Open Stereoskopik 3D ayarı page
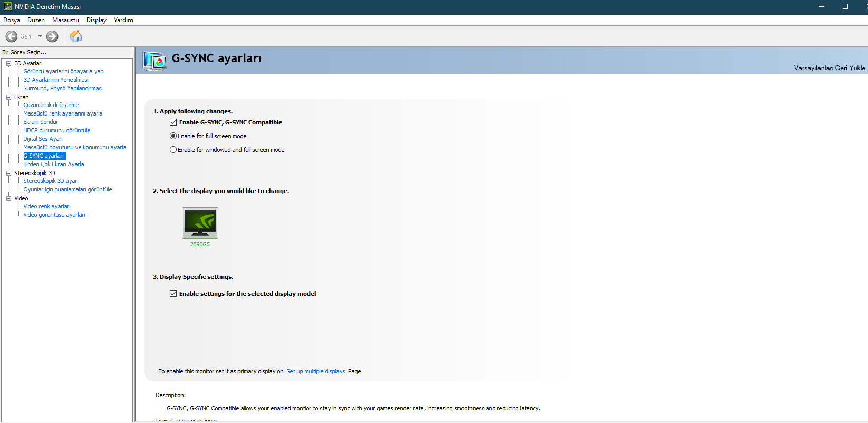 point(51,181)
